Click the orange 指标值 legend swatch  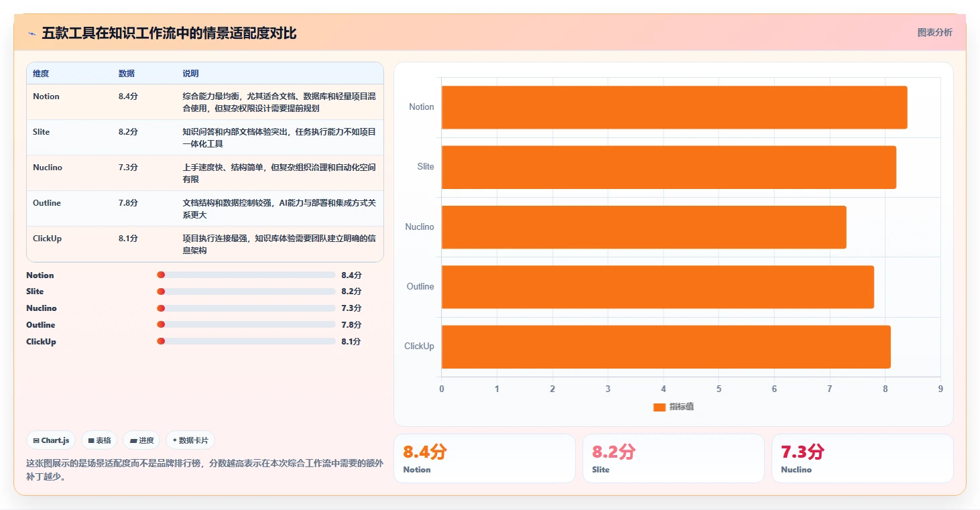click(659, 407)
